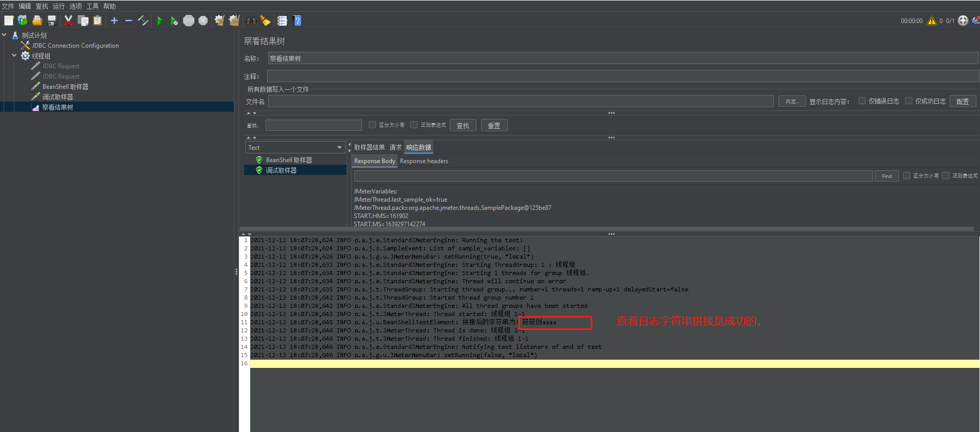Open the Templates icon in the toolbar
This screenshot has width=980, height=432.
23,21
